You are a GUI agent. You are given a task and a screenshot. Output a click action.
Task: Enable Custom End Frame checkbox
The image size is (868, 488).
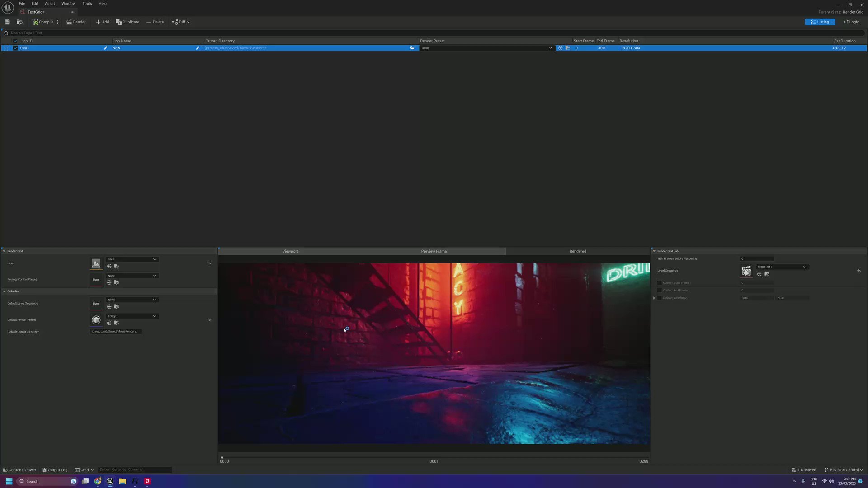[x=659, y=290]
